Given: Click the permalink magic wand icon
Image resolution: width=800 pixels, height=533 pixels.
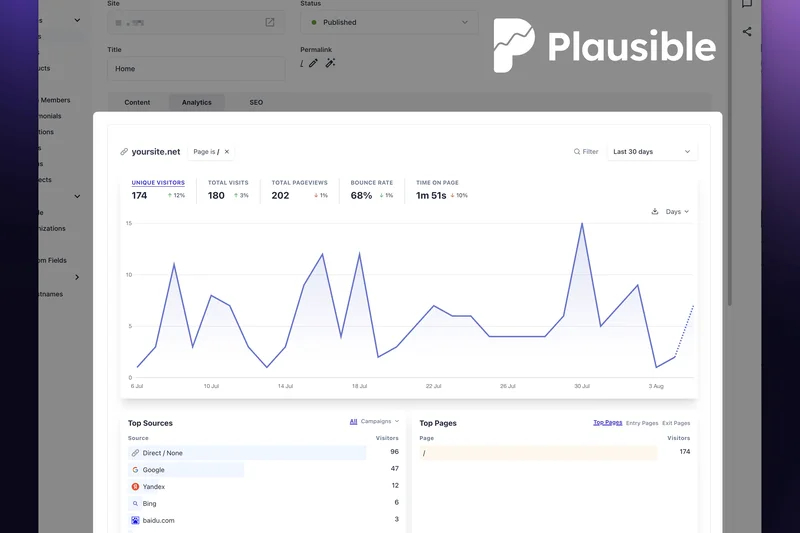Looking at the screenshot, I should point(331,63).
